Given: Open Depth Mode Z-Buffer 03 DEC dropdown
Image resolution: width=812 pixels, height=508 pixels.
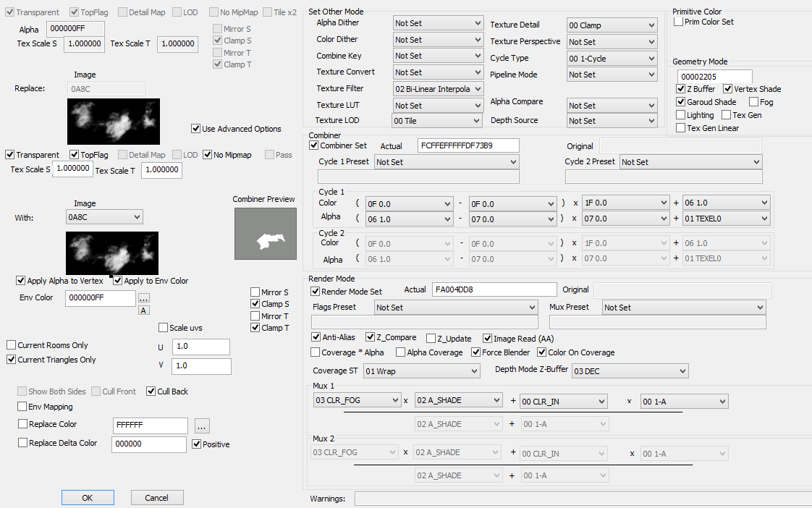Looking at the screenshot, I should point(630,371).
